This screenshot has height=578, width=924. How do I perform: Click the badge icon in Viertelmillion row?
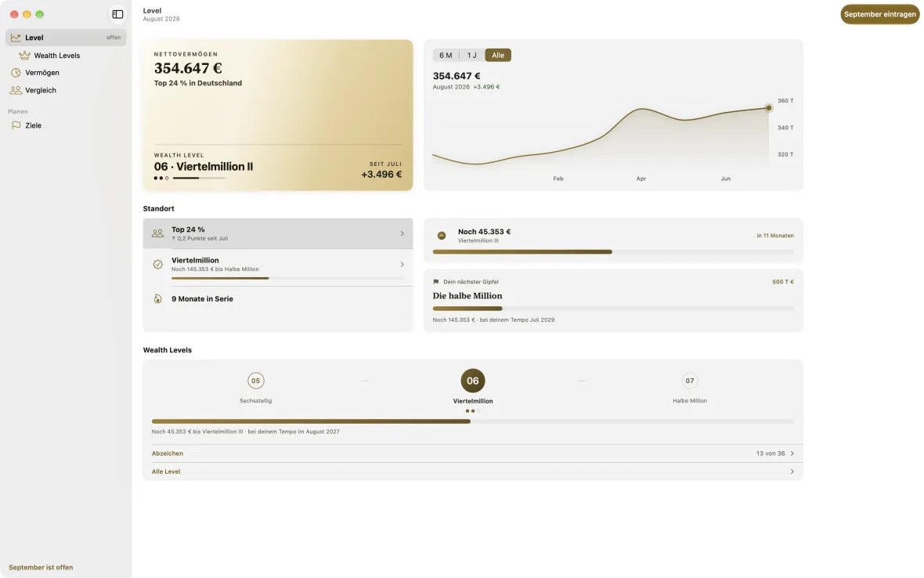157,265
